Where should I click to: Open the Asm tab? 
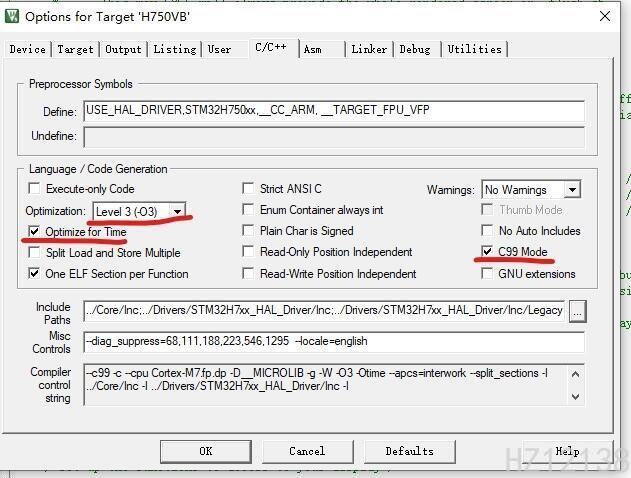(x=313, y=49)
